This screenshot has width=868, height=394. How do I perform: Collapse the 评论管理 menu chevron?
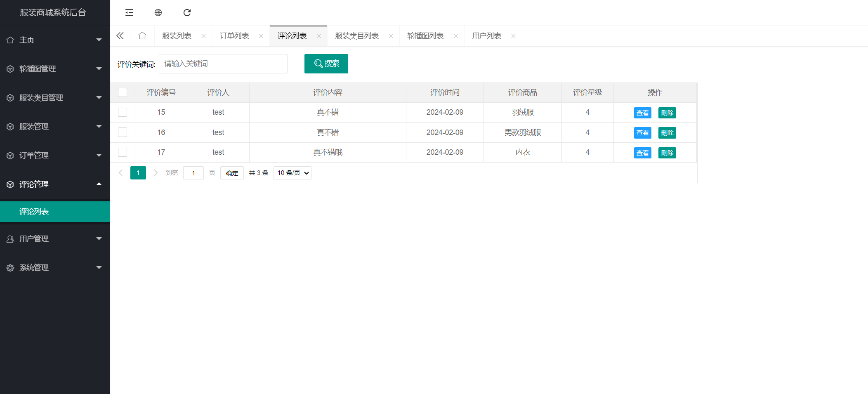point(99,184)
